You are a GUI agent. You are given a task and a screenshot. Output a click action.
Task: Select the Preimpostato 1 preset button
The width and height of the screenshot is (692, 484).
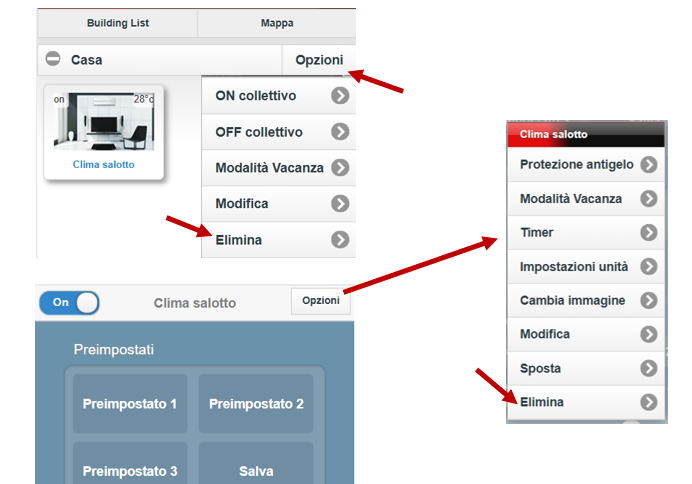coord(130,404)
